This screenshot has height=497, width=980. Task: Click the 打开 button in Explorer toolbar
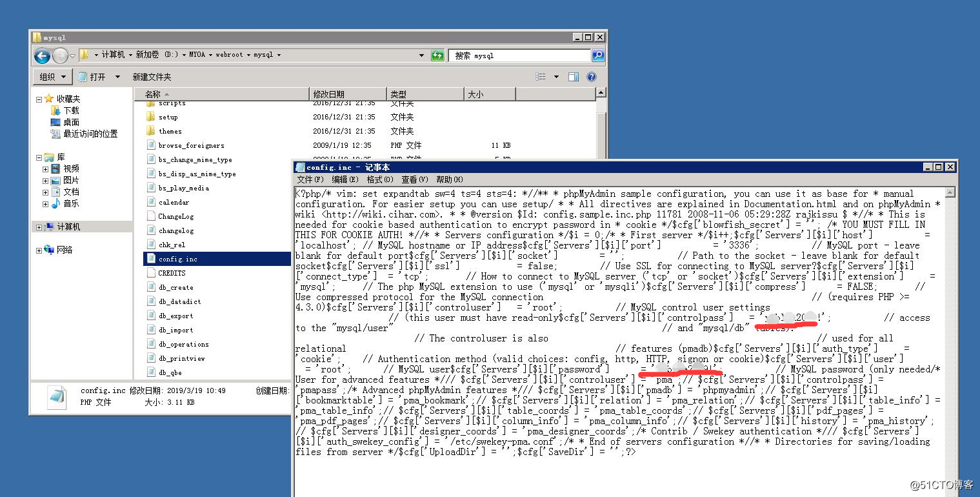pos(92,77)
